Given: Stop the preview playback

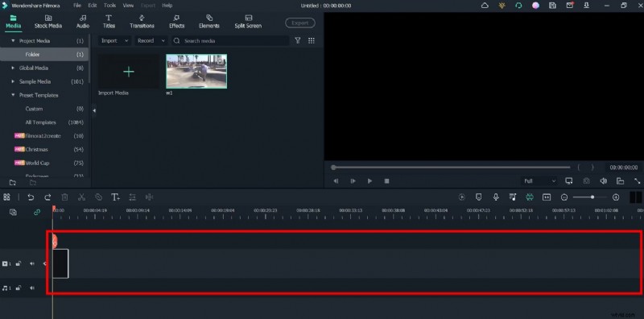Looking at the screenshot, I should (386, 181).
